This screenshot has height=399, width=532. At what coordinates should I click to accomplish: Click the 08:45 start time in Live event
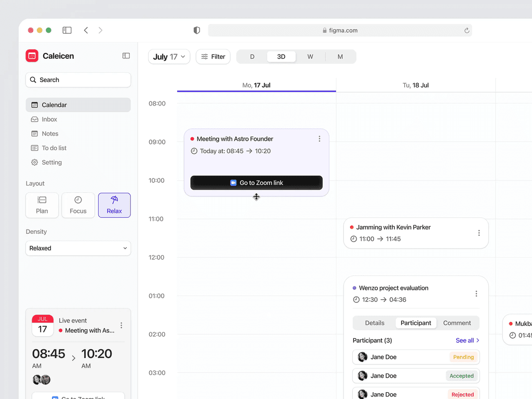click(x=48, y=354)
